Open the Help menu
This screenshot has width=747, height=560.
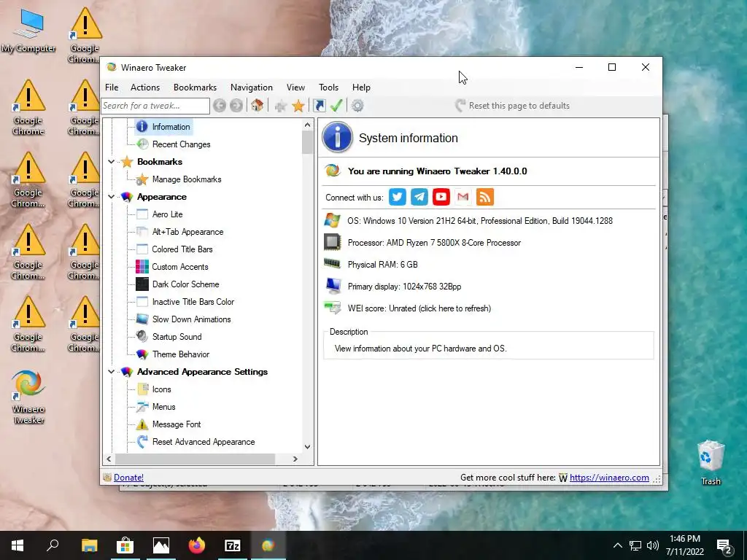[x=361, y=87]
